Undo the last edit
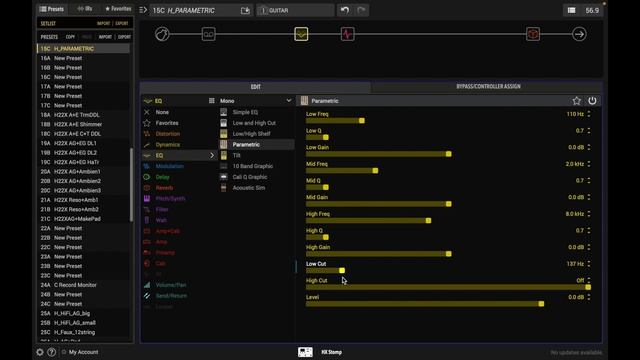Screen dimensions: 640x360 coord(345,10)
